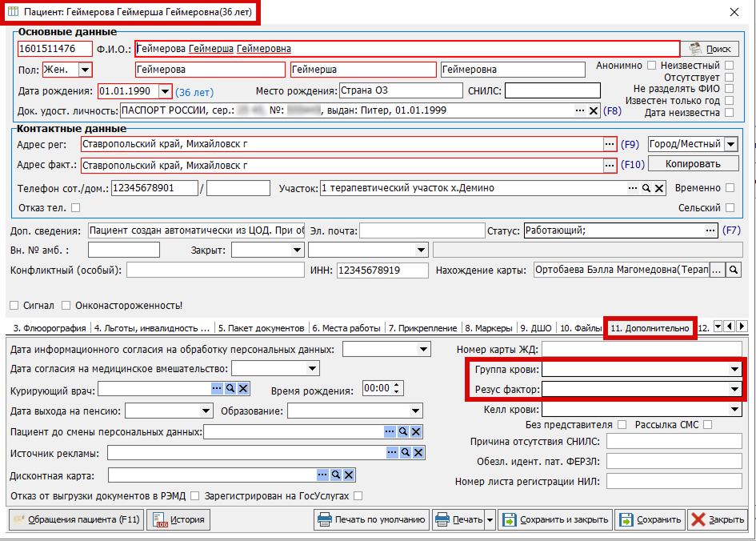This screenshot has height=541, width=756.
Task: Open 5. Пакет документов tab
Action: click(261, 328)
